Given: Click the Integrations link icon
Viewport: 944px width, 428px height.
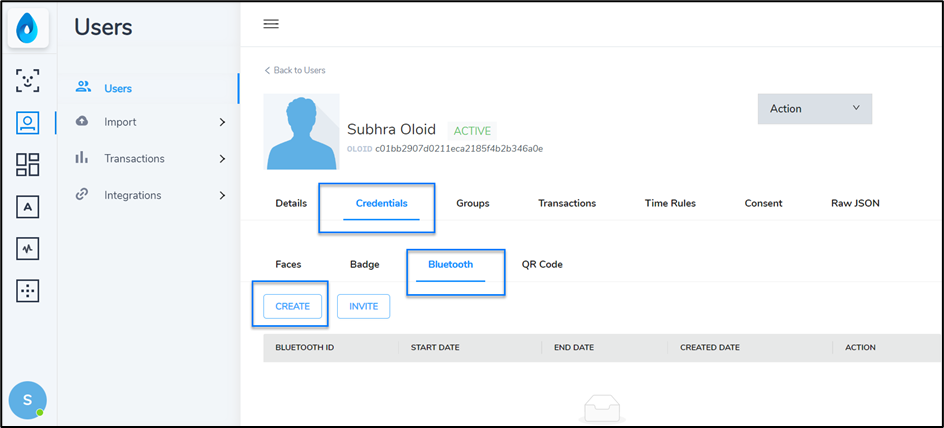Looking at the screenshot, I should point(82,194).
